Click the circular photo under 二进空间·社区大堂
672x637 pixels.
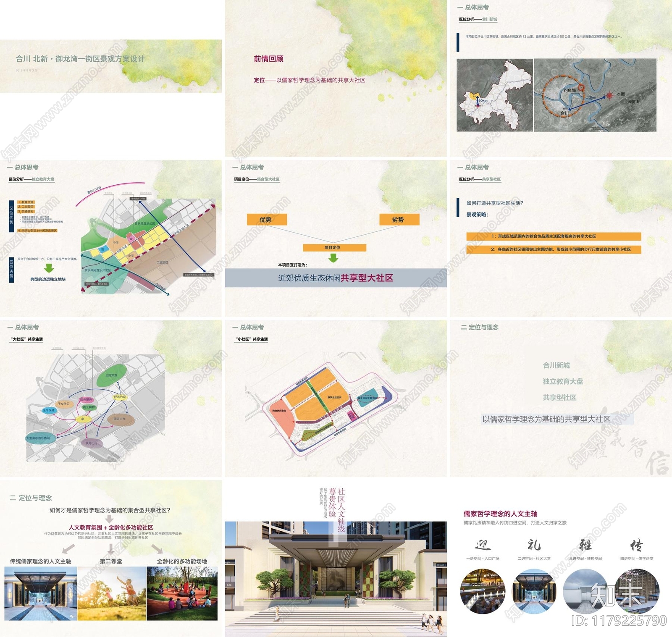(x=534, y=591)
